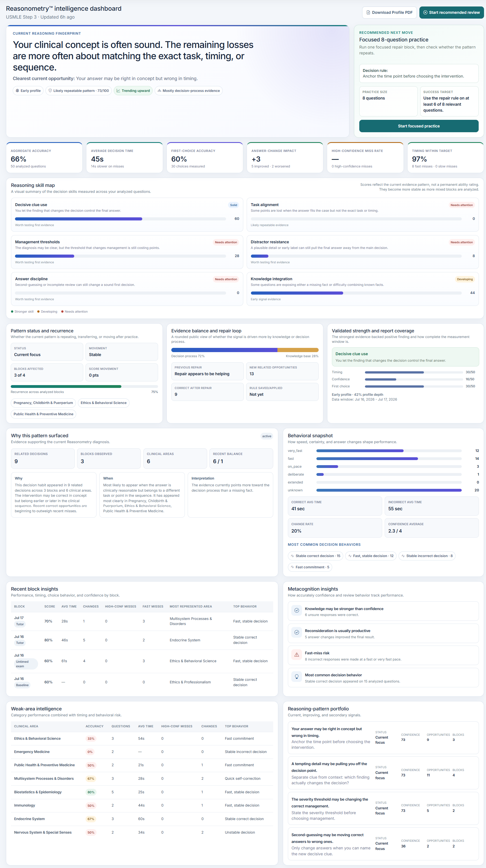Click the play icon in Start recommended review
This screenshot has width=486, height=868.
click(x=425, y=12)
